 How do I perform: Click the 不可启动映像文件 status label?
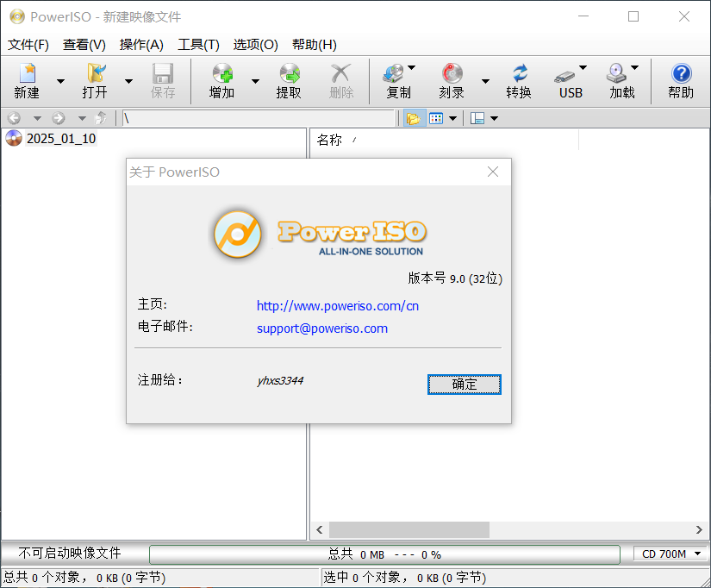tap(70, 553)
